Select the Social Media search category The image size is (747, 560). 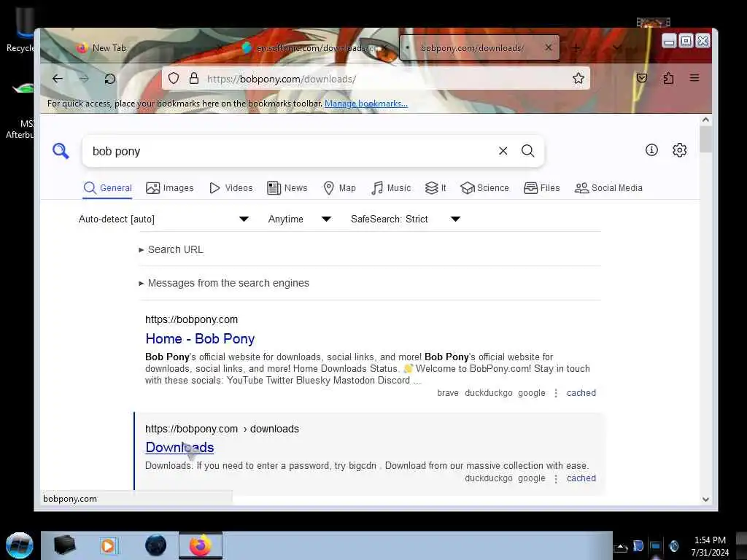(608, 188)
